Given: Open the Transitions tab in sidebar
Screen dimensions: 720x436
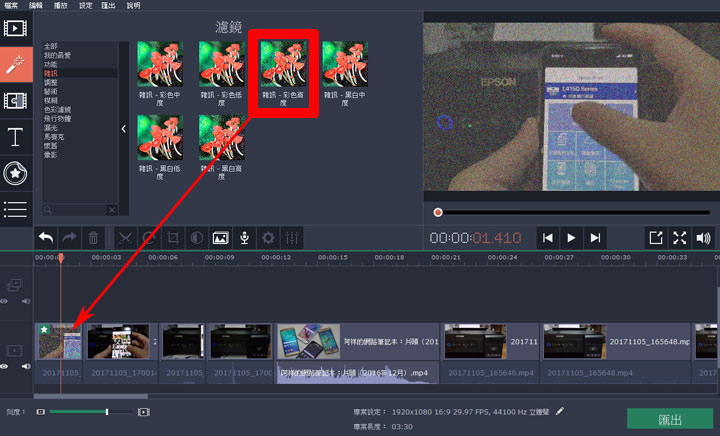Looking at the screenshot, I should [x=16, y=101].
